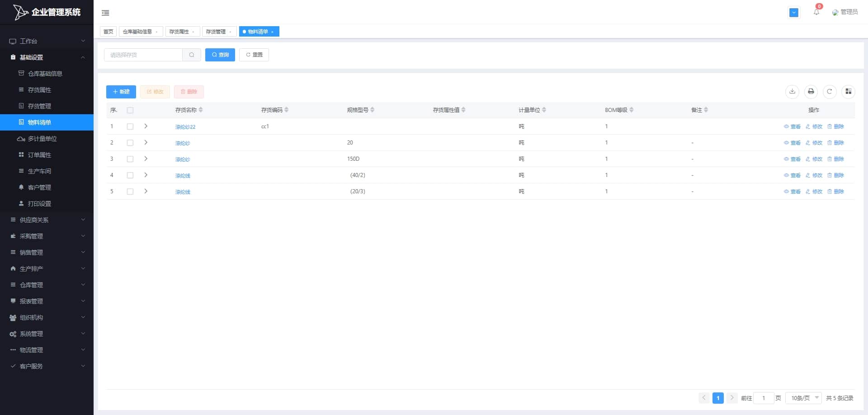868x415 pixels.
Task: Sort by 计量单位 column sort arrows
Action: point(544,110)
